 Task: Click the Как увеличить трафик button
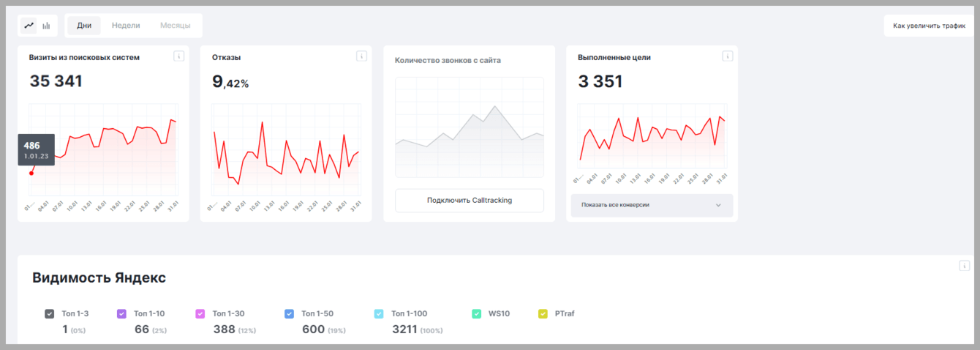929,26
